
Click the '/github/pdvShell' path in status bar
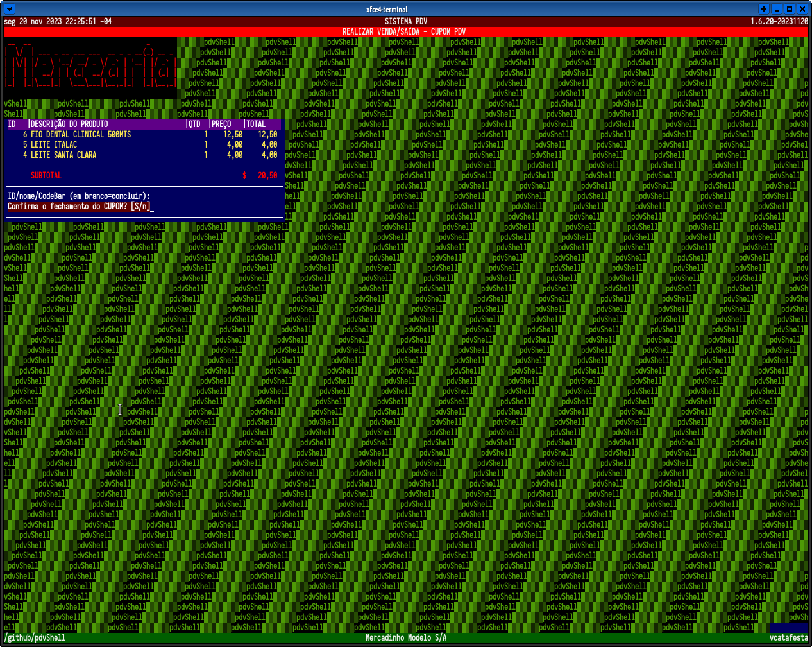point(35,637)
